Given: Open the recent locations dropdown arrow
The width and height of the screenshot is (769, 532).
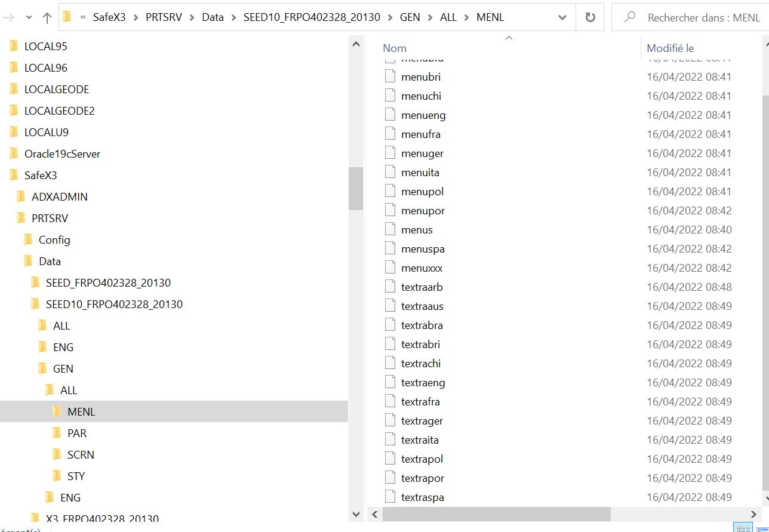Looking at the screenshot, I should pos(29,18).
